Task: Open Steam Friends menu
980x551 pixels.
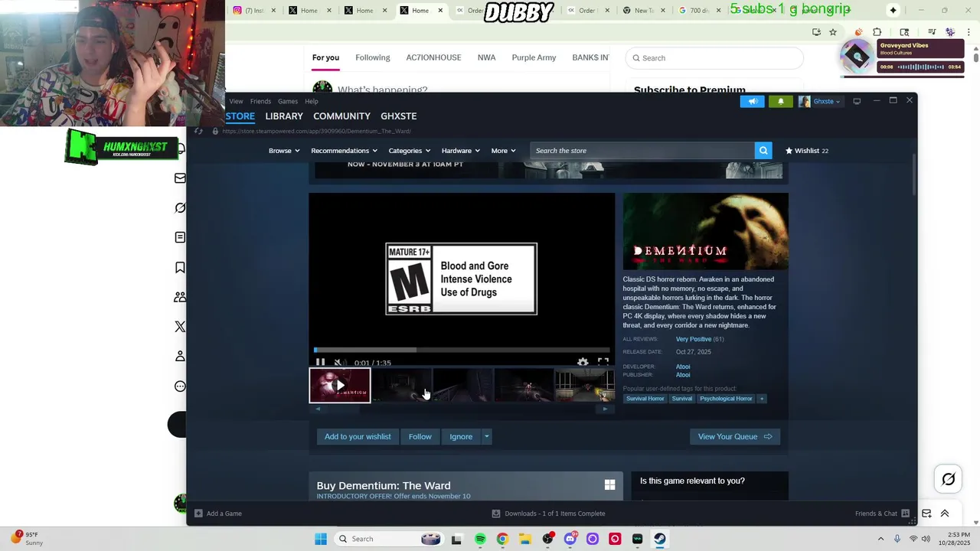Action: point(260,101)
